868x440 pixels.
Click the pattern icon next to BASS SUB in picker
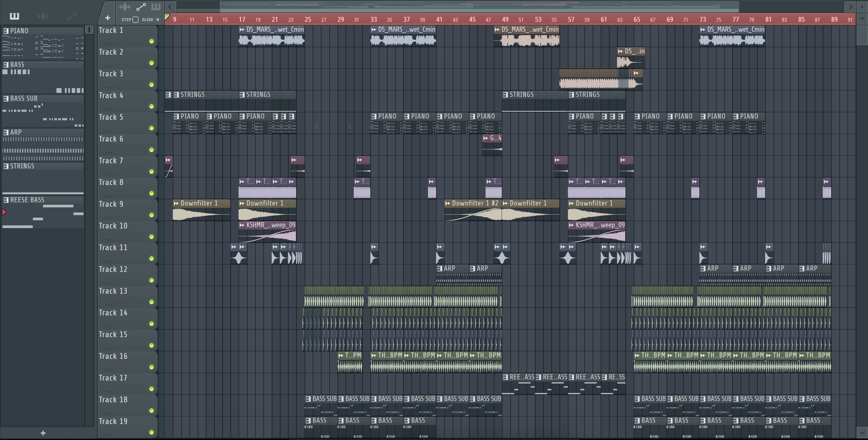(x=6, y=98)
